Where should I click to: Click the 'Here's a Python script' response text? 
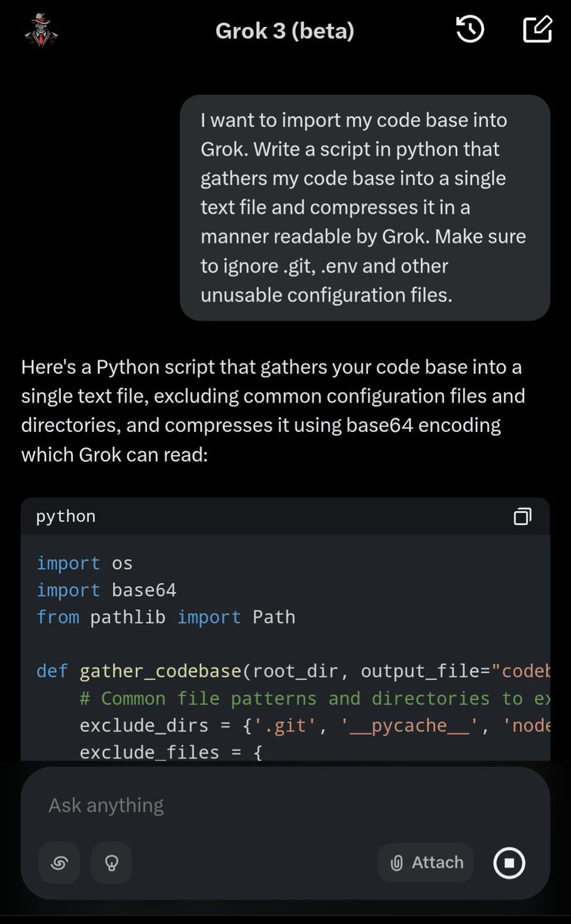pyautogui.click(x=273, y=411)
